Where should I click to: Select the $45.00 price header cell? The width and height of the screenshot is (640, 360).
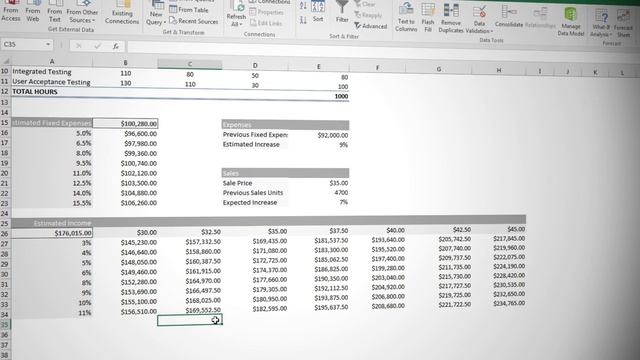(498, 229)
